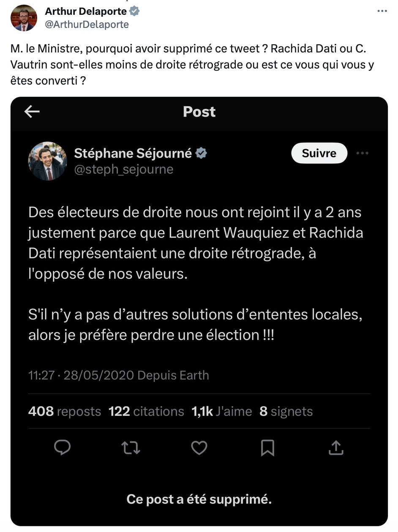Click the repost arrows icon
The height and width of the screenshot is (532, 398).
tap(131, 448)
